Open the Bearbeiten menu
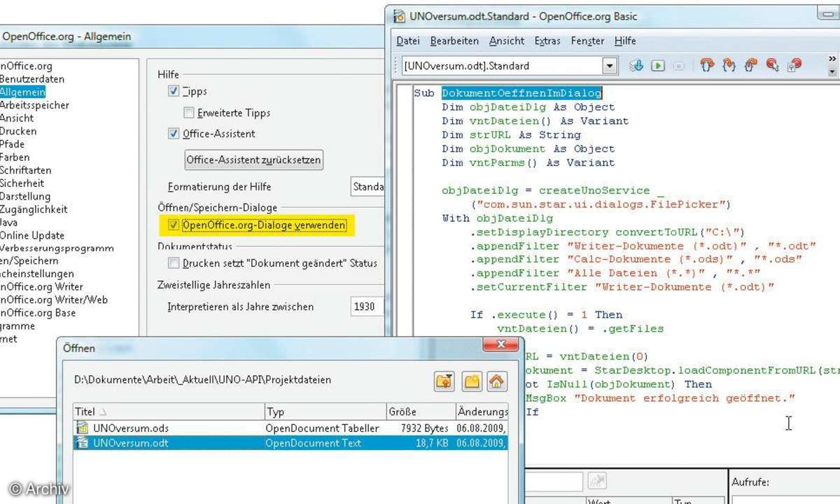 coord(454,41)
